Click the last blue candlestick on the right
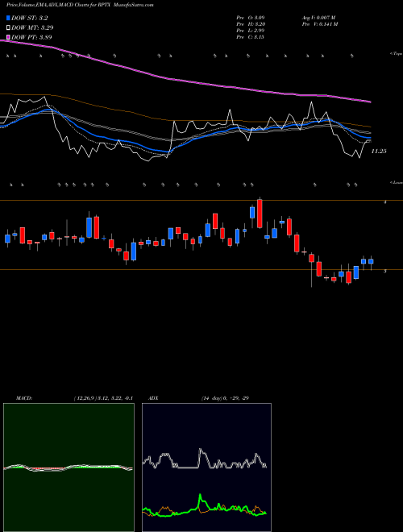403x532 pixels. (371, 261)
